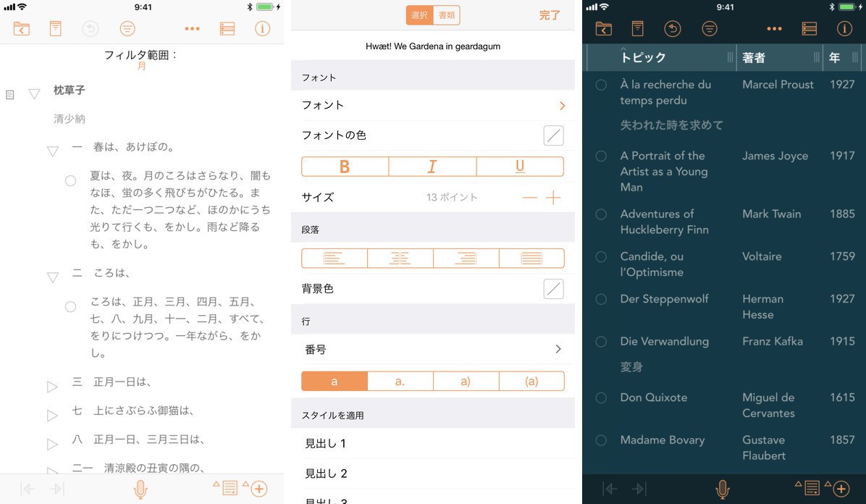Open the info inspector icon in dark screen

coord(844,28)
